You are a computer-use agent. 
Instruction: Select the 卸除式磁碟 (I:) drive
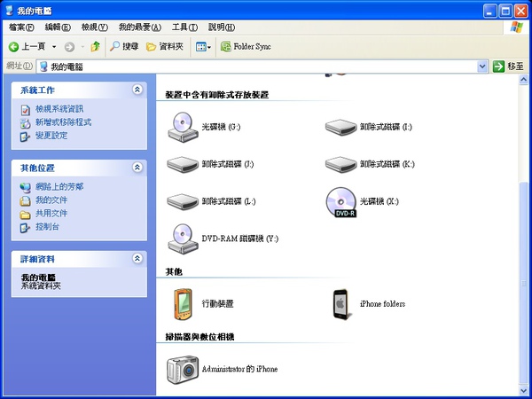pyautogui.click(x=342, y=128)
